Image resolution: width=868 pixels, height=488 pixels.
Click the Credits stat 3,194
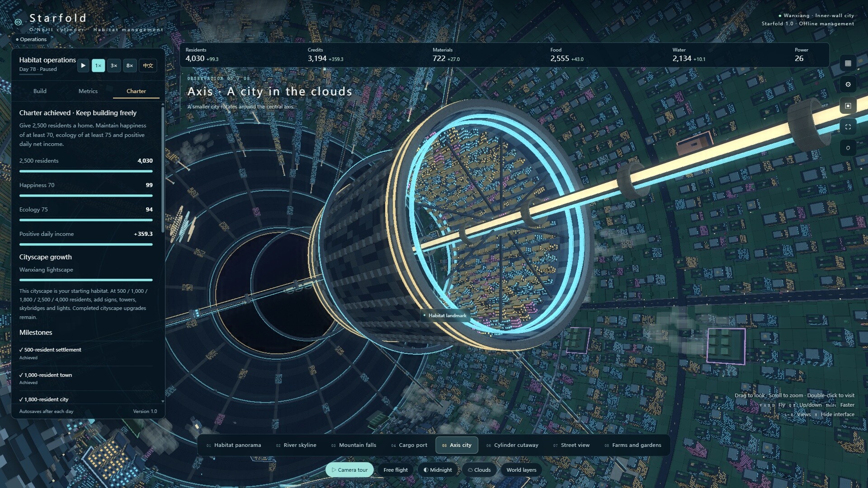(x=325, y=55)
